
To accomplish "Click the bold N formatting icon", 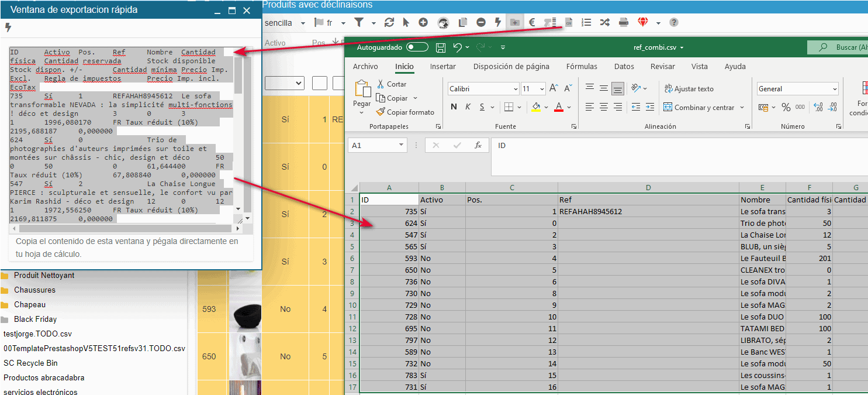I will tap(454, 107).
